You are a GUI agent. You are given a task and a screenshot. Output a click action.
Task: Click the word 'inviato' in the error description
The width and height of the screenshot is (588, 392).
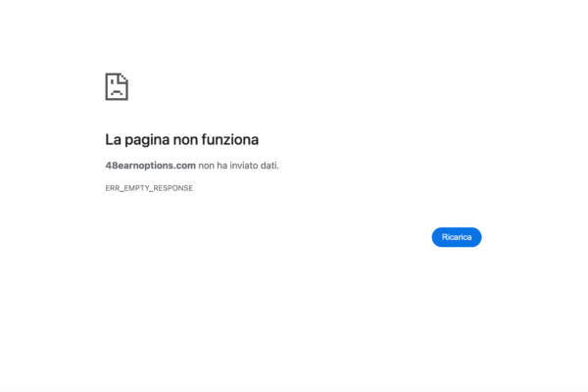point(244,166)
